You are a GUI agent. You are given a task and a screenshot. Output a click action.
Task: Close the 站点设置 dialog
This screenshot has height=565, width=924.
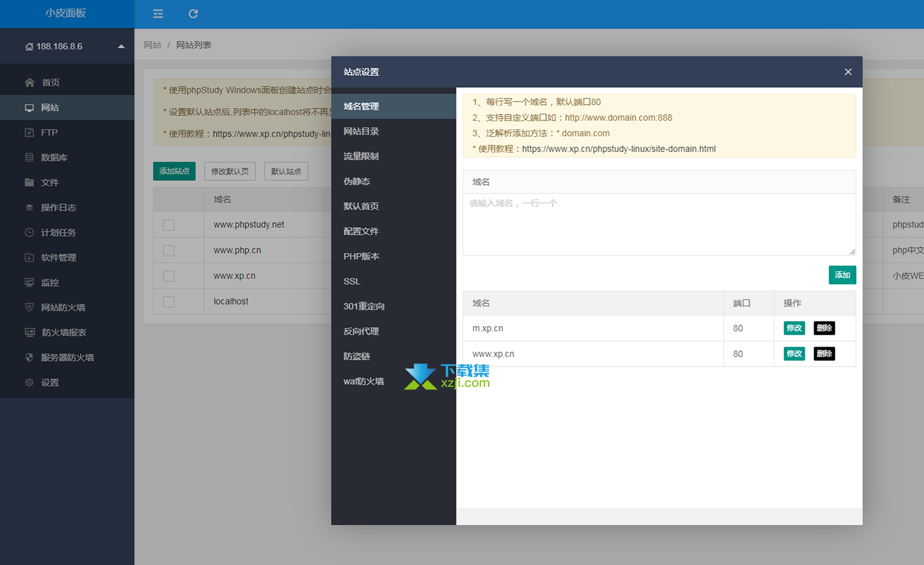pyautogui.click(x=848, y=72)
